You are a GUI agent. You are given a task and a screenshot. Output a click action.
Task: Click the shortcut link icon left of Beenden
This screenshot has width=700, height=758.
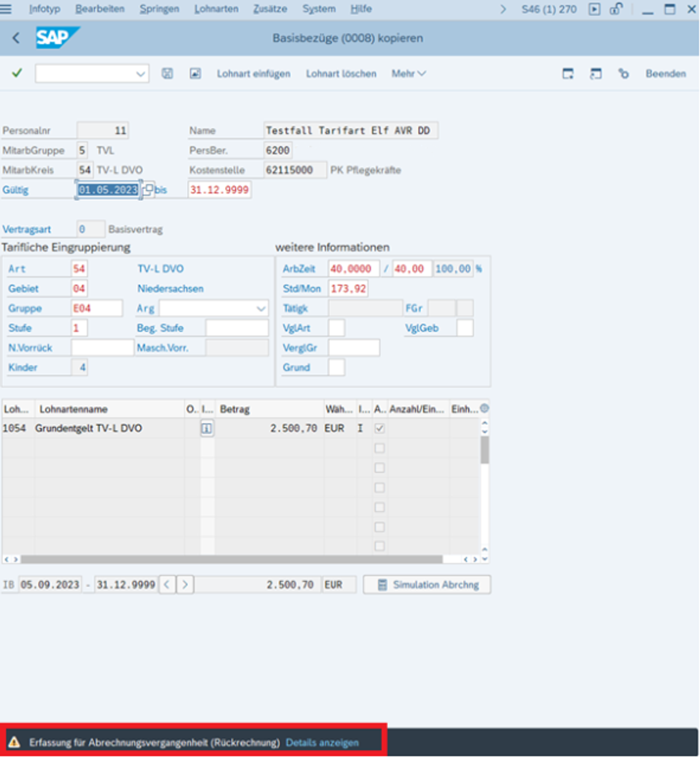tap(624, 74)
